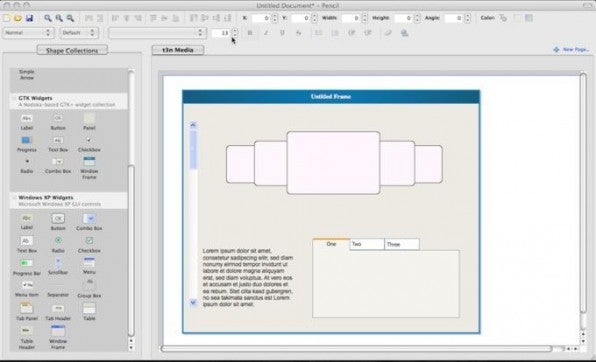Click the New Page link
Viewport: 596px width, 362px height.
pyautogui.click(x=571, y=49)
